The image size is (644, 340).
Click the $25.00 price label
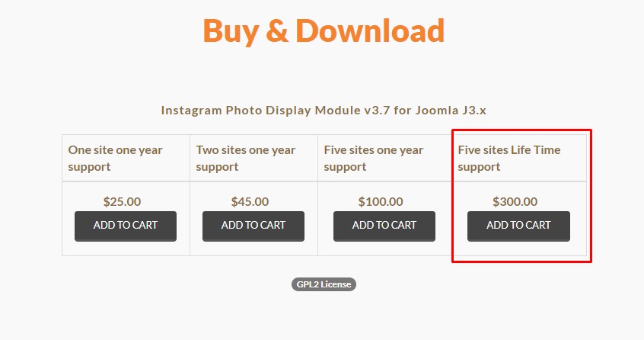click(122, 201)
